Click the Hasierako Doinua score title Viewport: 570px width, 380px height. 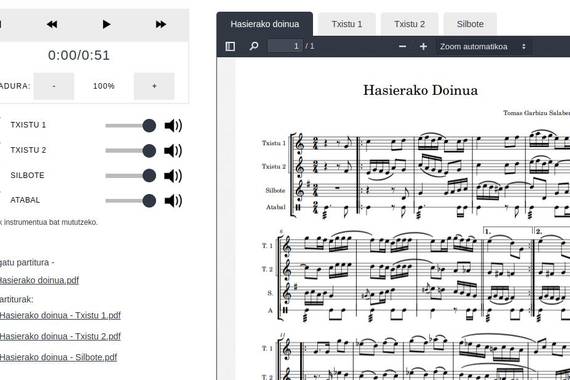[x=421, y=90]
